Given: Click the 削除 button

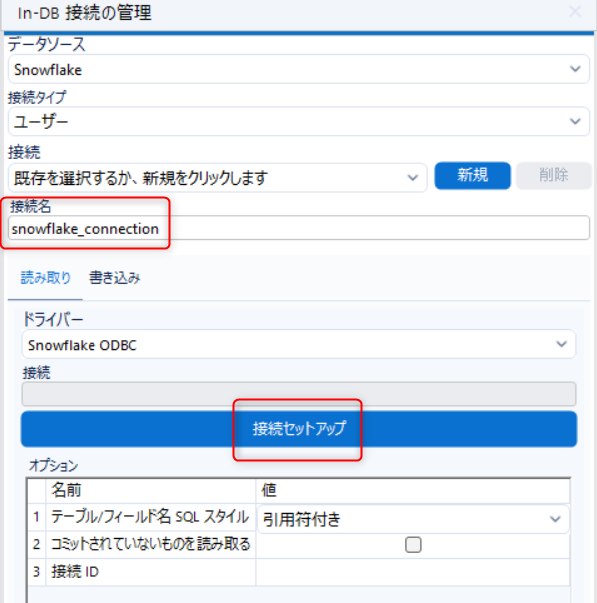Looking at the screenshot, I should coord(553,175).
